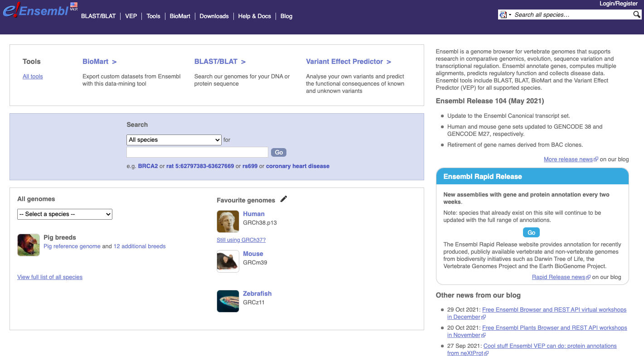Open the search category icon dropdown
Viewport: 644px width, 356px height.
coord(505,15)
